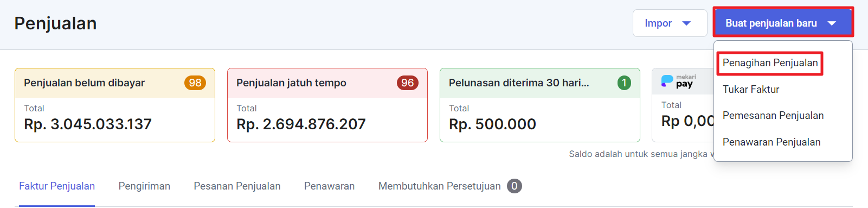Click the Buat penjualan baru arrow
The image size is (868, 208).
(832, 23)
